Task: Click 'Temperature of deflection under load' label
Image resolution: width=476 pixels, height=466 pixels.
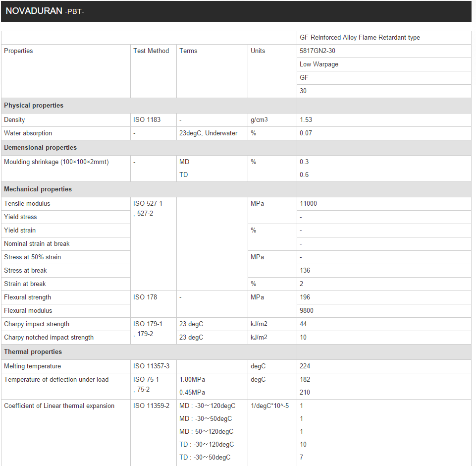Action: [56, 379]
